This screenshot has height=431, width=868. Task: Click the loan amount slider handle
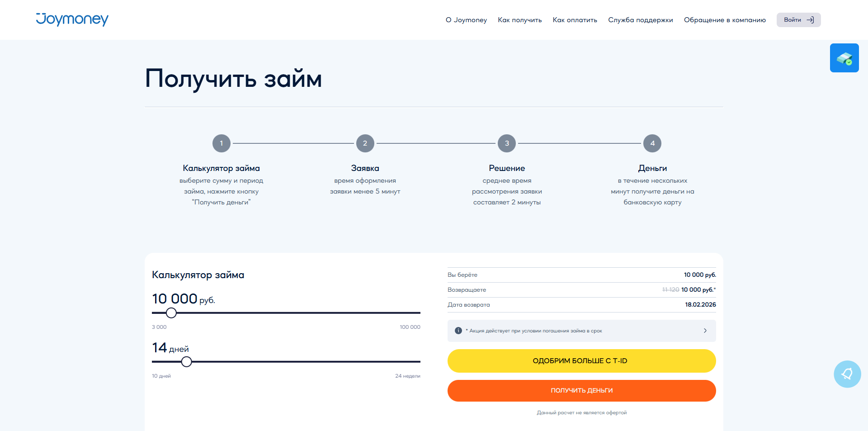(x=171, y=313)
